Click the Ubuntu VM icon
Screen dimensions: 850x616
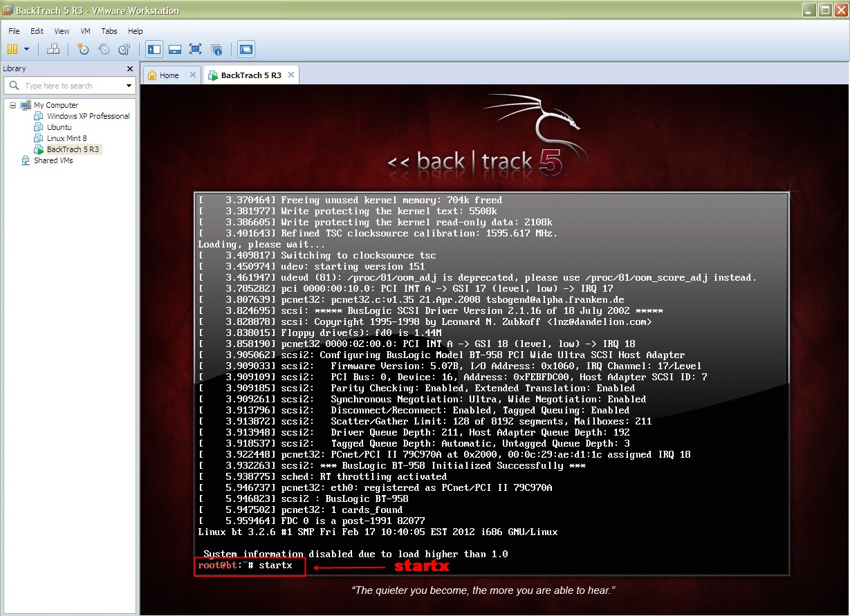click(39, 127)
